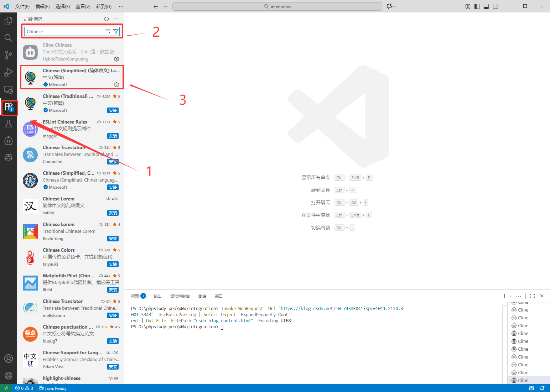Open the Explorer view in activity bar
The image size is (550, 392).
click(x=9, y=21)
